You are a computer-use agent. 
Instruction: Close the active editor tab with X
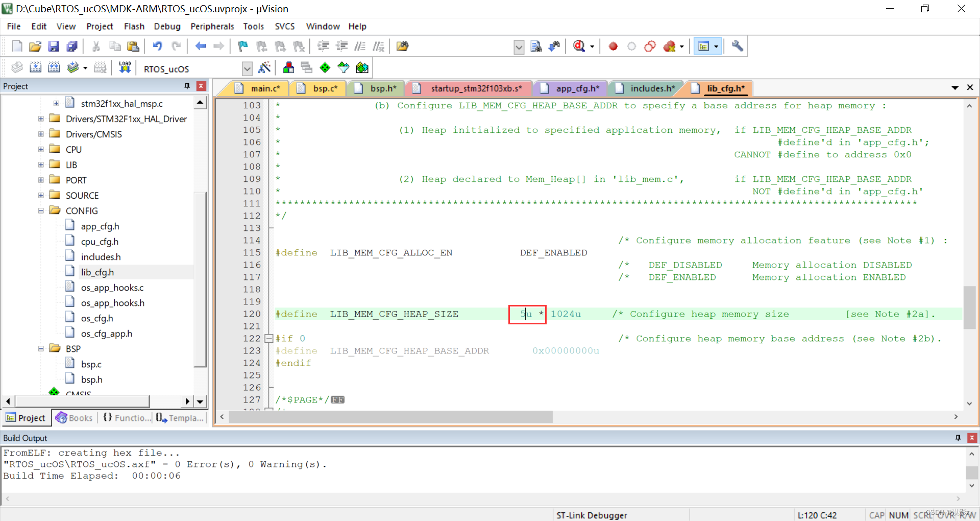point(970,88)
